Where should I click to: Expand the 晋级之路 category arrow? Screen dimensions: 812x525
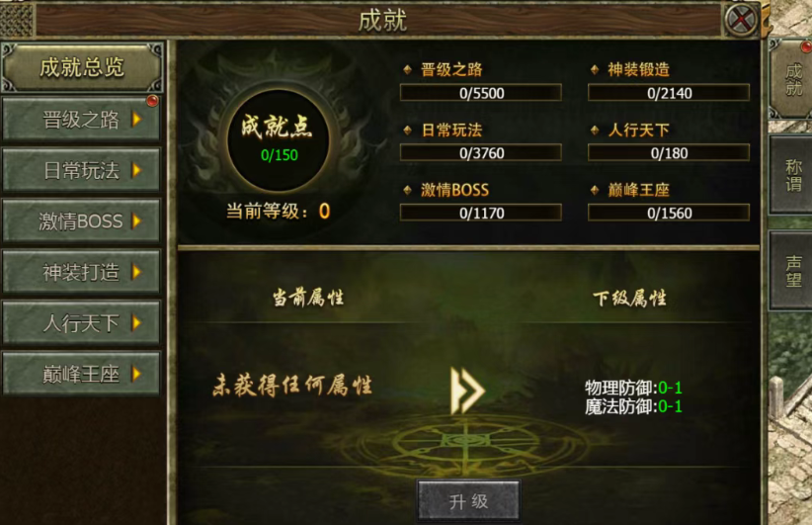pos(136,120)
